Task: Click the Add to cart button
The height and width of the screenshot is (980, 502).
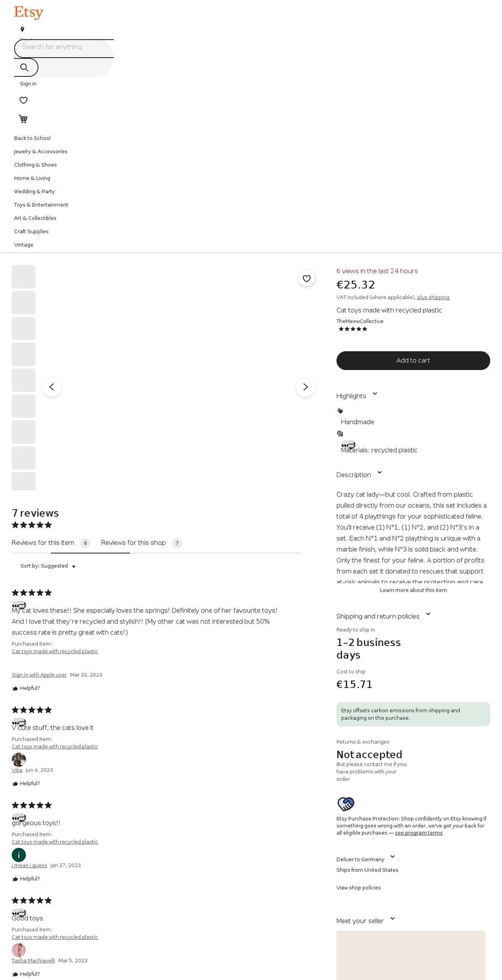Action: pyautogui.click(x=413, y=360)
